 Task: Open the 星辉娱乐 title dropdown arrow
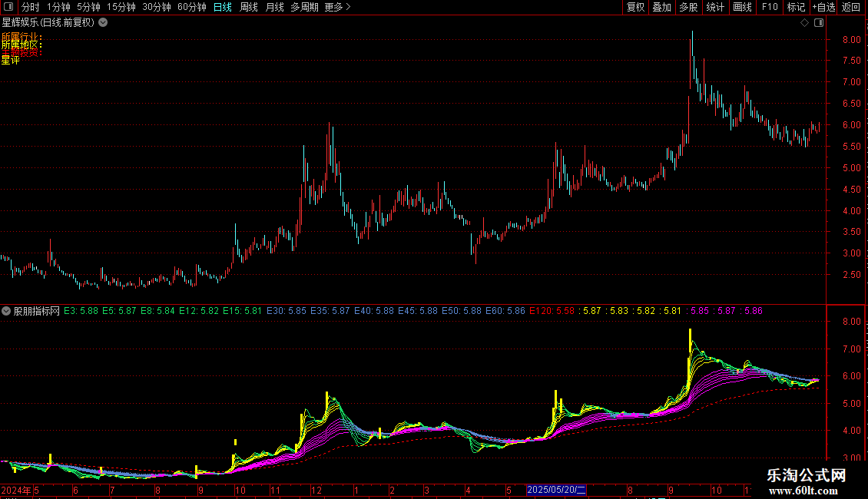(103, 23)
